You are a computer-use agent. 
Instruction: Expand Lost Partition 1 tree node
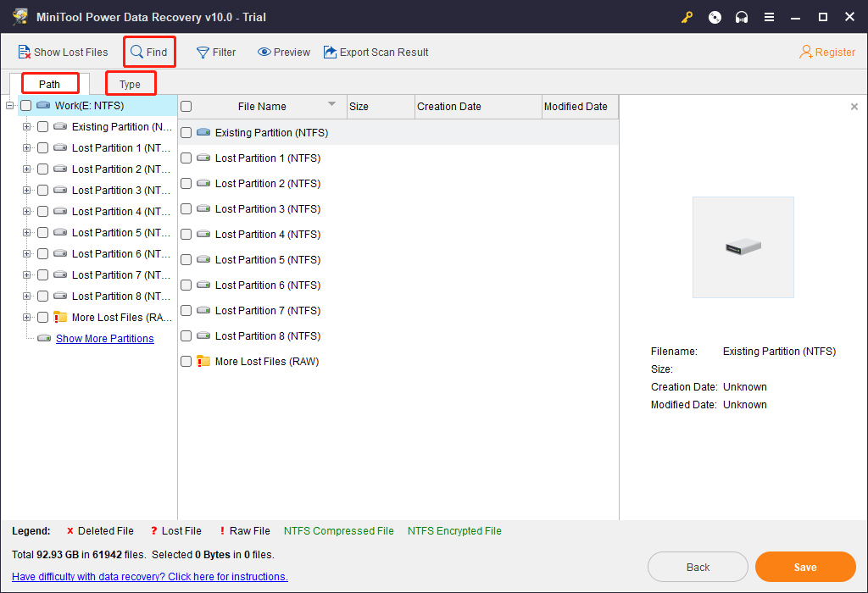click(x=26, y=147)
